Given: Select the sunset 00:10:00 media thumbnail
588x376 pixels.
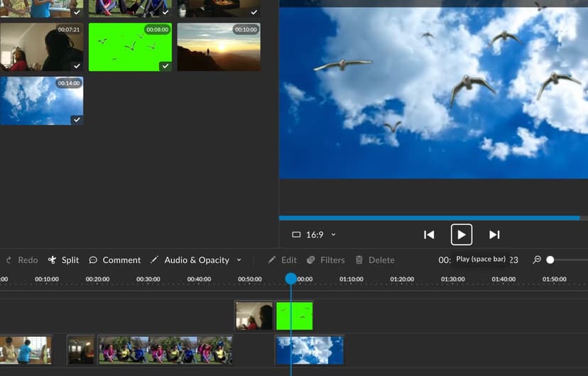Looking at the screenshot, I should [x=219, y=47].
